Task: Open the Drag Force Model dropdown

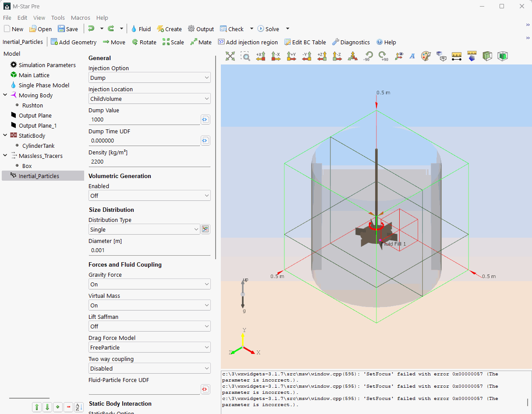Action: (149, 347)
